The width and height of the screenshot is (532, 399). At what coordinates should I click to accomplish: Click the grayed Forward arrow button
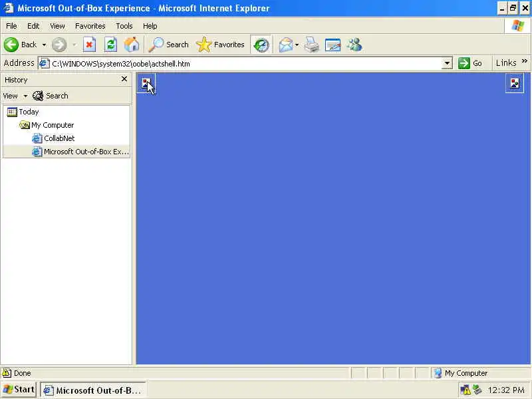(x=59, y=45)
